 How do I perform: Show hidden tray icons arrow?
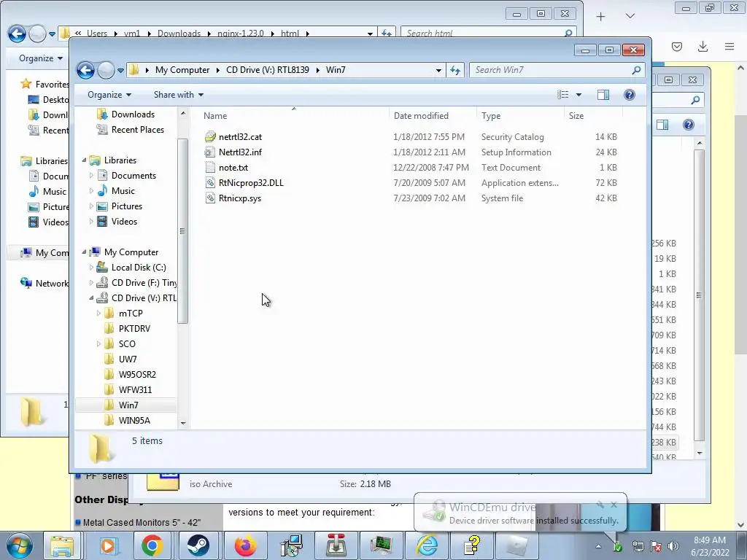pos(598,546)
